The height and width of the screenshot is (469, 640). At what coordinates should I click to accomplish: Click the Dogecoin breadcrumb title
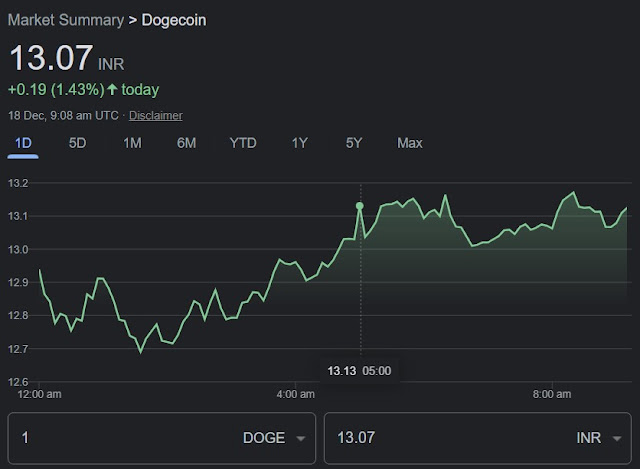coord(174,20)
